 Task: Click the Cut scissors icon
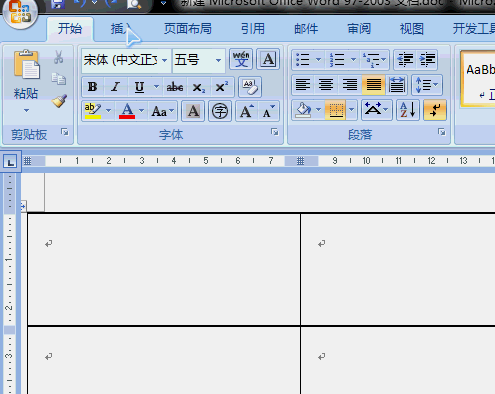pos(59,57)
